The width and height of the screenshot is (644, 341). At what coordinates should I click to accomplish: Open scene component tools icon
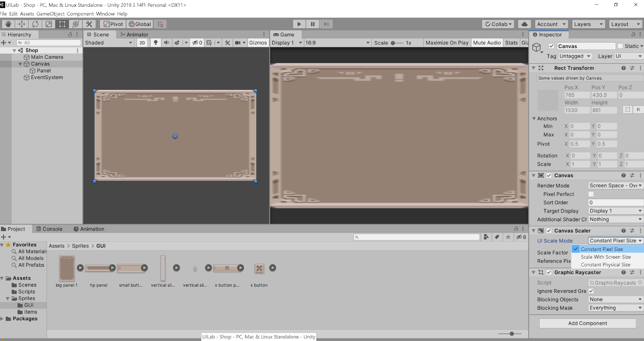pos(227,43)
